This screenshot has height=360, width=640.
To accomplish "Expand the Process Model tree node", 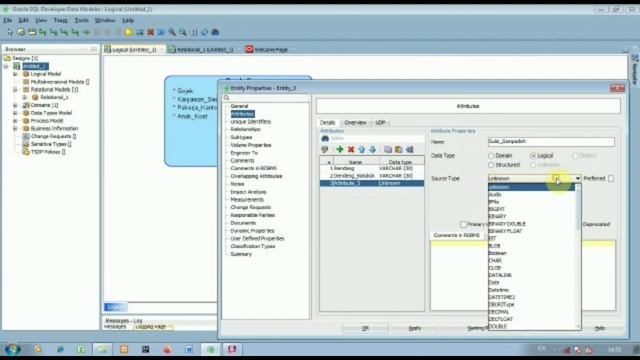I will [15, 121].
